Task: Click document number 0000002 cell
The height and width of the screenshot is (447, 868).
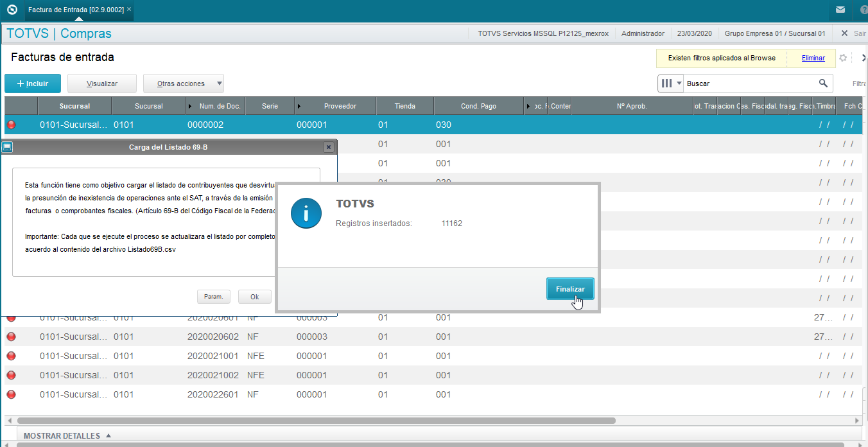Action: click(205, 125)
